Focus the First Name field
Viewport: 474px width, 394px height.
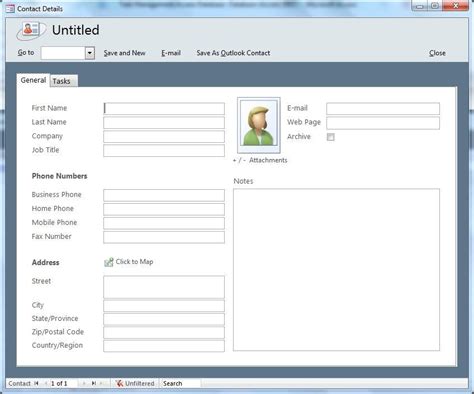pos(164,109)
